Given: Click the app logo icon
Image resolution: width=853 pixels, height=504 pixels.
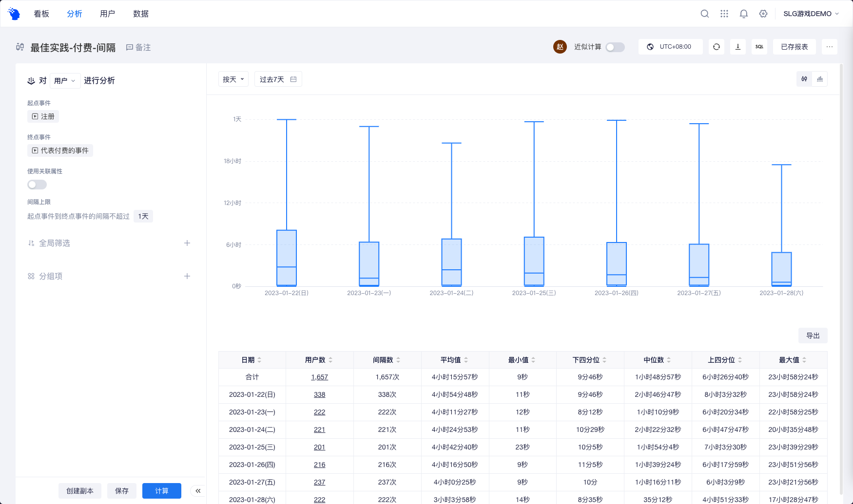Looking at the screenshot, I should click(14, 14).
